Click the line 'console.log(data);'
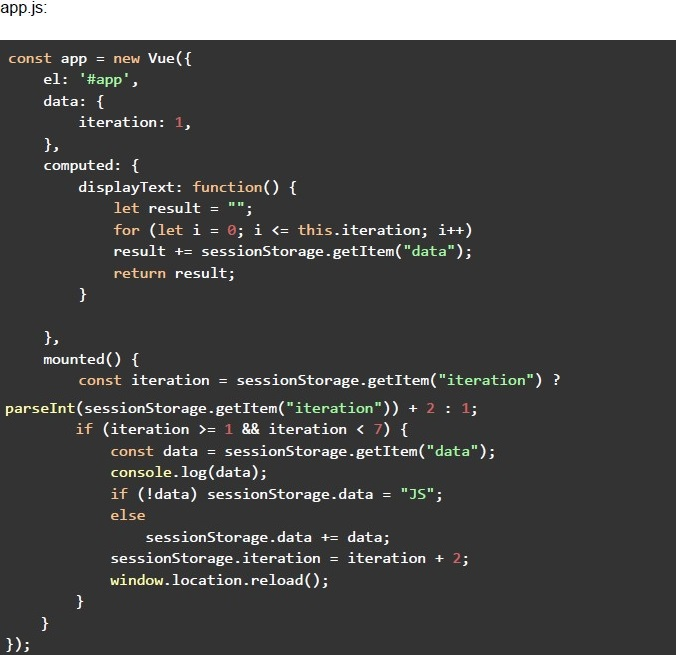Image resolution: width=676 pixels, height=655 pixels. 189,473
